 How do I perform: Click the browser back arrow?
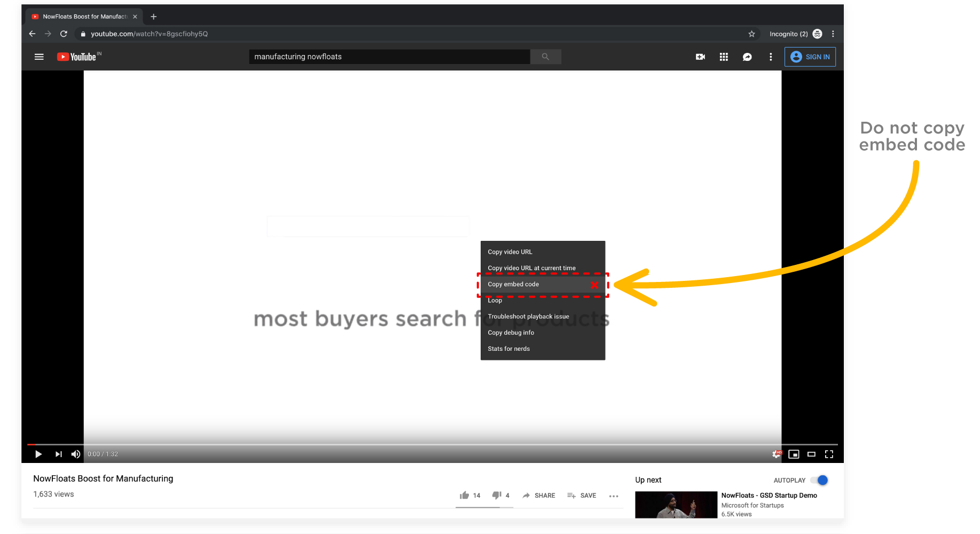click(32, 34)
